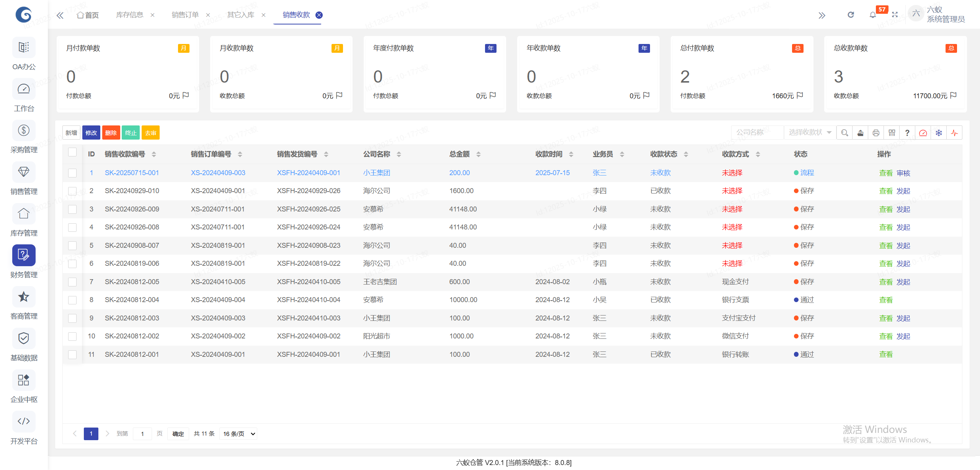This screenshot has height=470, width=980.
Task: Open the column filter grid icon
Action: (x=892, y=133)
